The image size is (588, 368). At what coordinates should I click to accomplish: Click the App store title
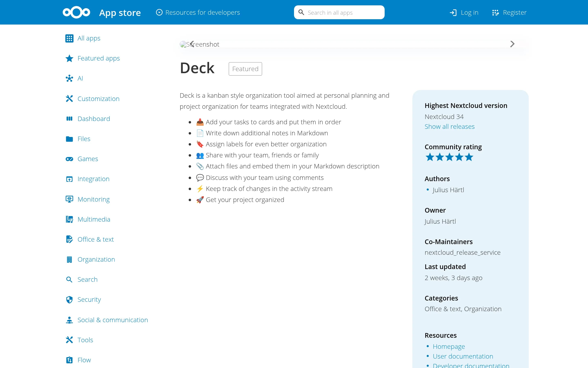[120, 12]
